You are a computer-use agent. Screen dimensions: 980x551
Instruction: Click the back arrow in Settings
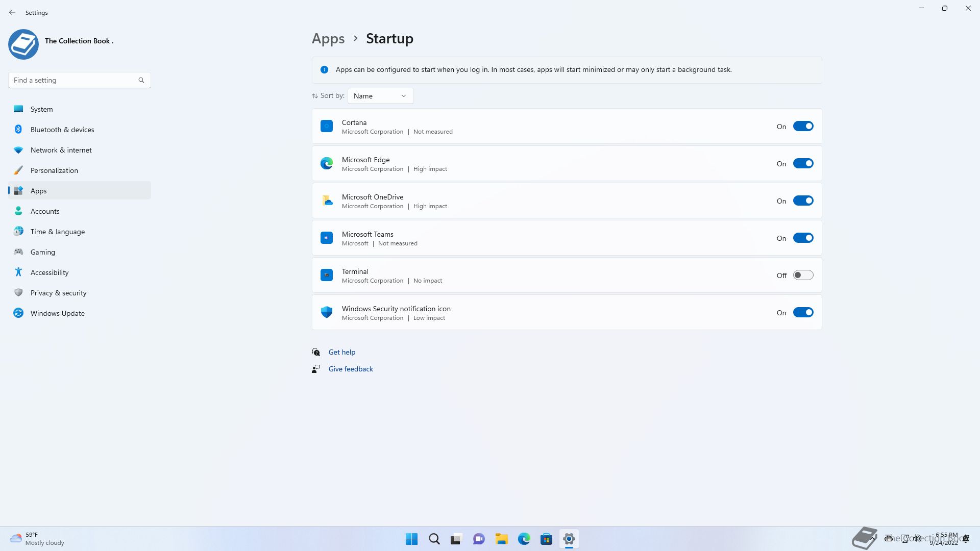coord(12,12)
